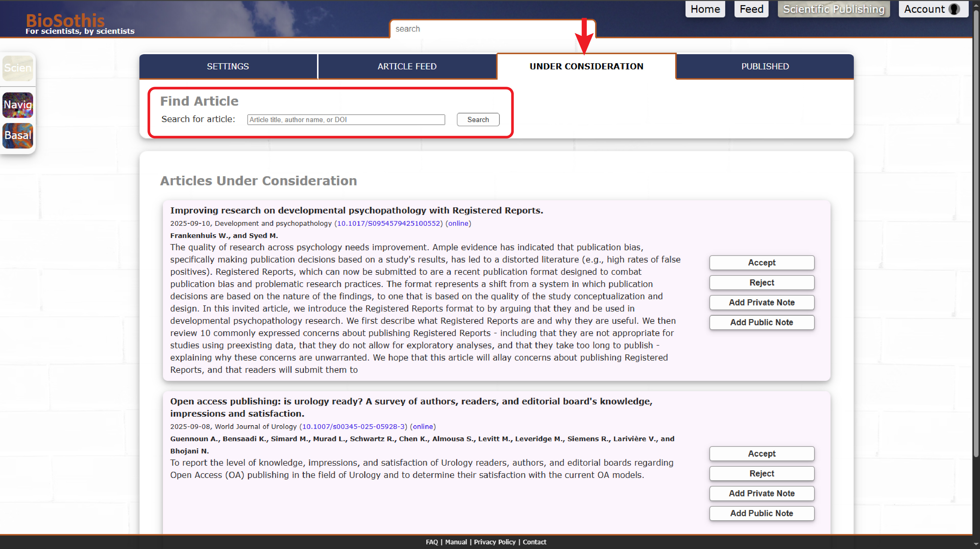The image size is (980, 549).
Task: Open the Basal sidebar thumbnail icon
Action: pos(17,136)
